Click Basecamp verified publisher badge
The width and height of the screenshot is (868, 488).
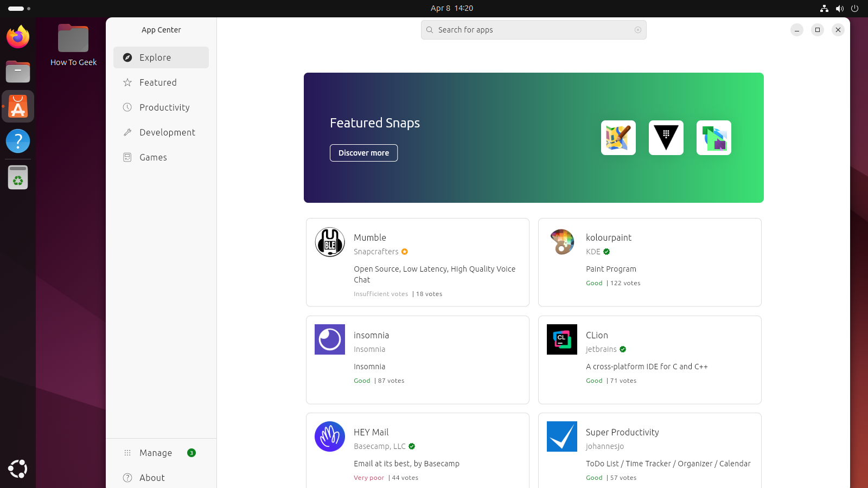(x=412, y=446)
